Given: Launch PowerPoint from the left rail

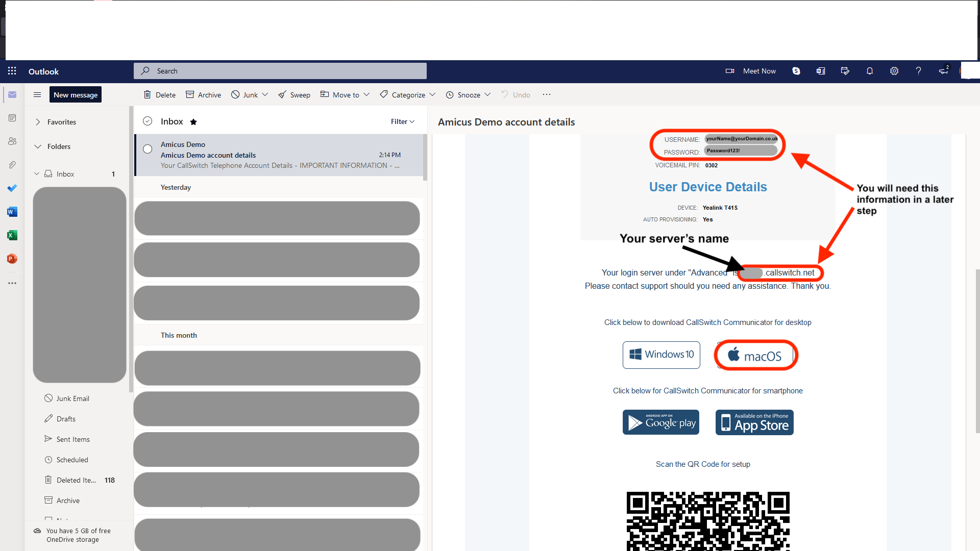Looking at the screenshot, I should pos(12,259).
